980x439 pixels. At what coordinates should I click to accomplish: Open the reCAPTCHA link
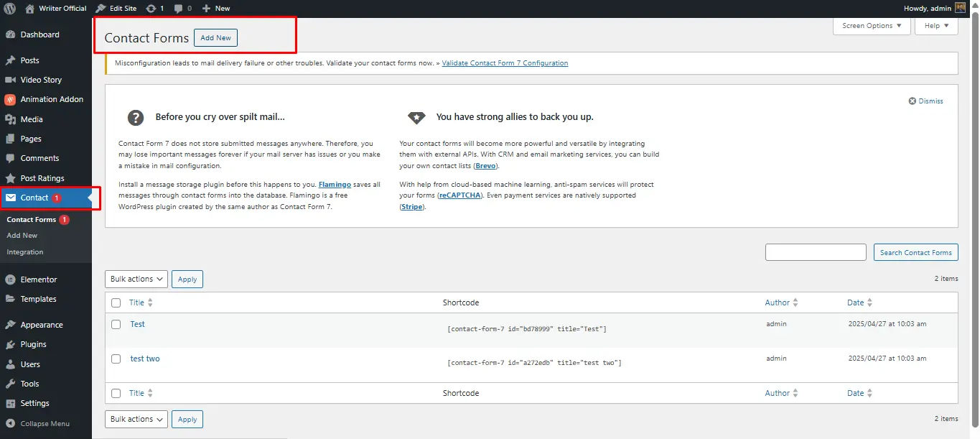pyautogui.click(x=461, y=195)
